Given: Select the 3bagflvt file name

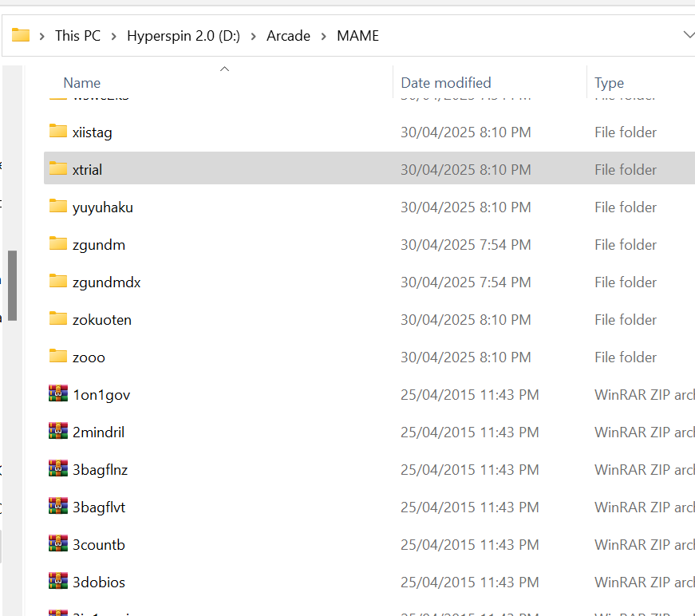Looking at the screenshot, I should tap(99, 507).
